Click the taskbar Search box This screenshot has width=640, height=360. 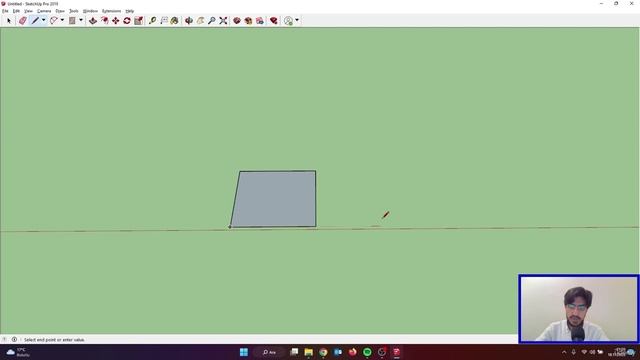tap(270, 352)
